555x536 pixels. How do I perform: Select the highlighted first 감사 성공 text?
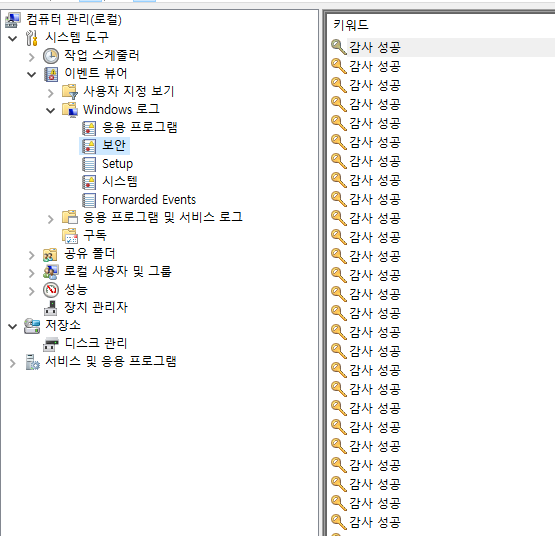tap(375, 47)
